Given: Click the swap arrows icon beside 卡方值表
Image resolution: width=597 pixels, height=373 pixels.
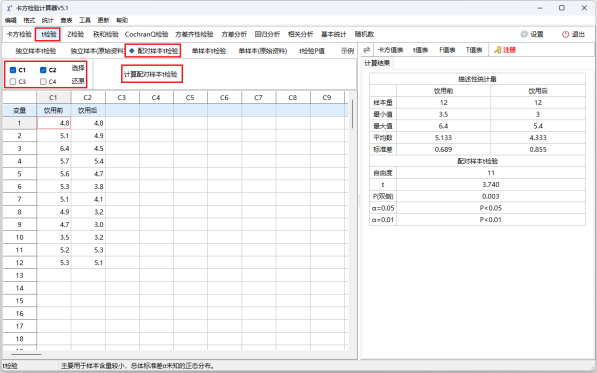Looking at the screenshot, I should (366, 50).
